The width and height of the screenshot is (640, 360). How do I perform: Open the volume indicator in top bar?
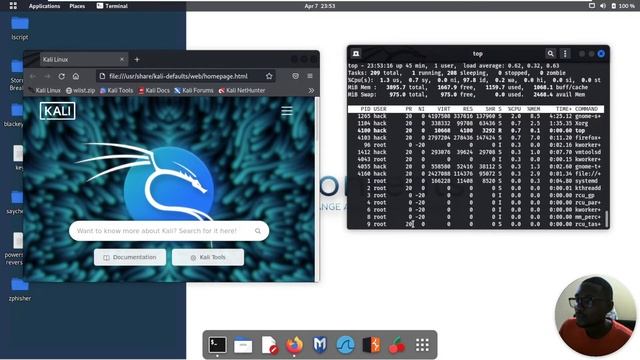[x=603, y=6]
